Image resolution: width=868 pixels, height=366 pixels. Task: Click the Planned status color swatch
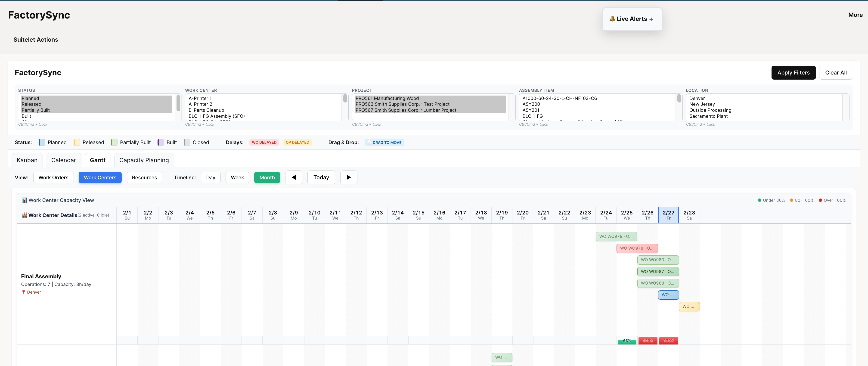coord(42,143)
